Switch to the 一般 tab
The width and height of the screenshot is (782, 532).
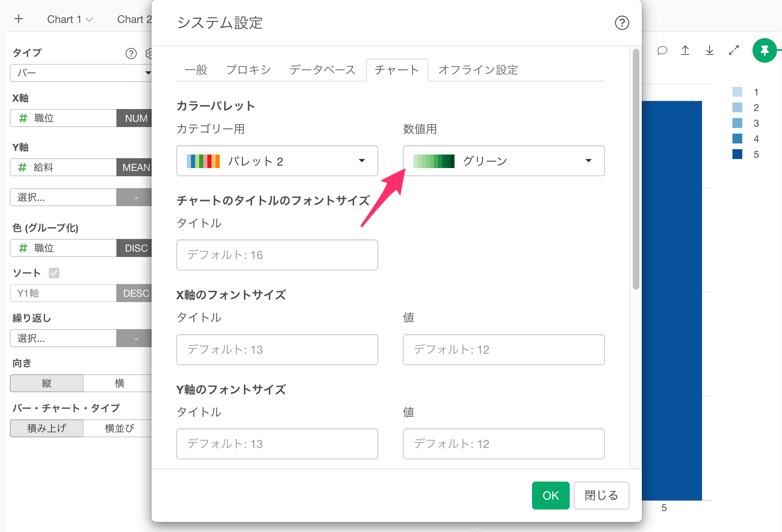(x=196, y=70)
